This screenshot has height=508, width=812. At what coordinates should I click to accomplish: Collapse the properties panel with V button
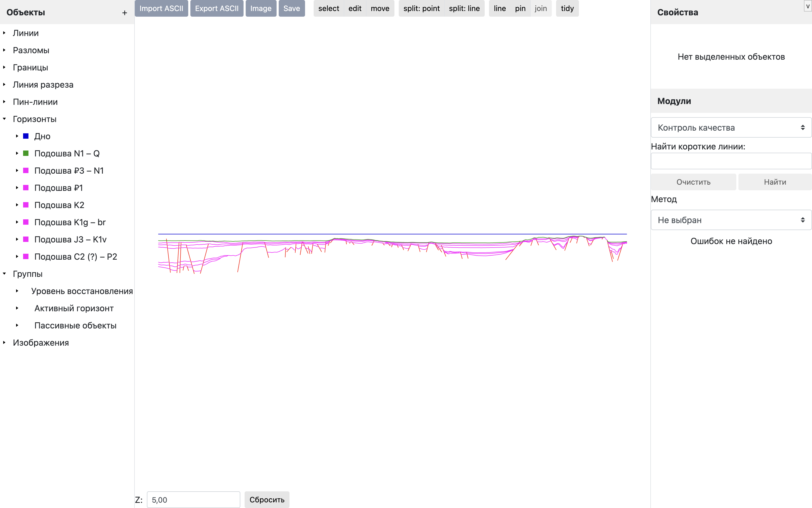click(x=808, y=6)
